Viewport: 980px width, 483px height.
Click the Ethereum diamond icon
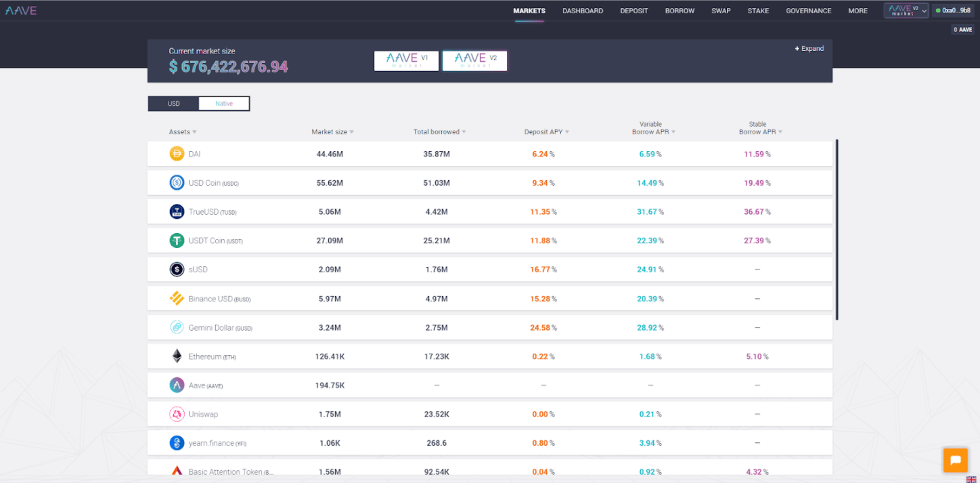(176, 356)
